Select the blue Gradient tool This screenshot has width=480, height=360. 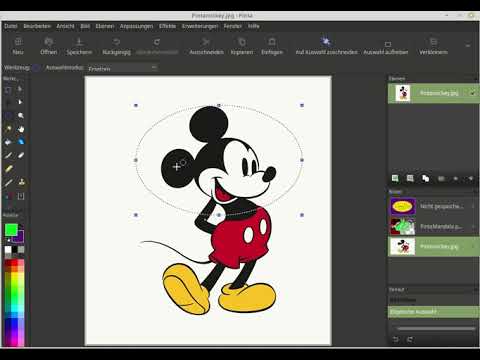21,142
